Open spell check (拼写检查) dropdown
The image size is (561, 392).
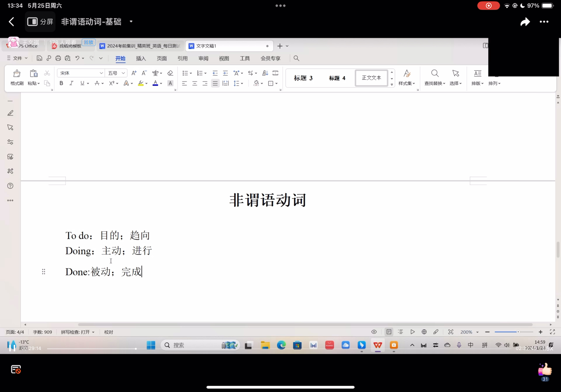coord(78,332)
